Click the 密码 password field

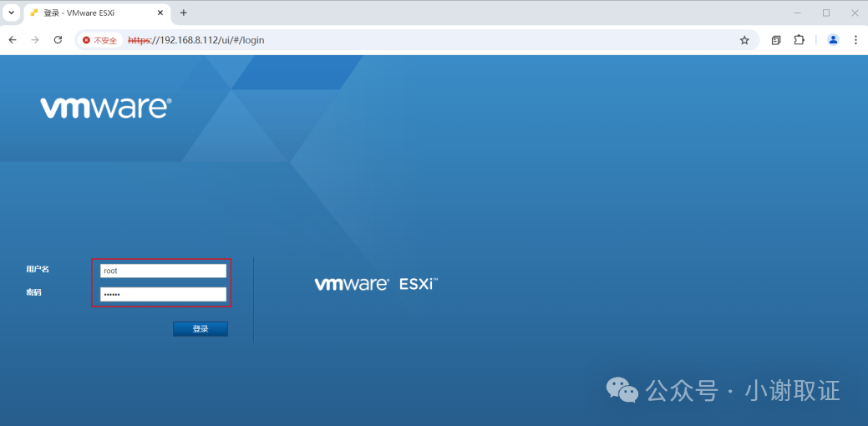tap(163, 294)
